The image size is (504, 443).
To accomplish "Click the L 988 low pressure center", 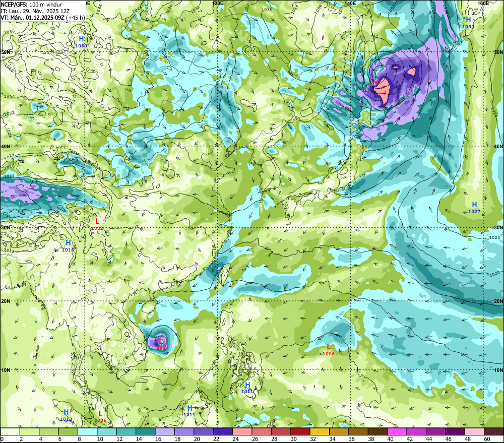I will (376, 79).
